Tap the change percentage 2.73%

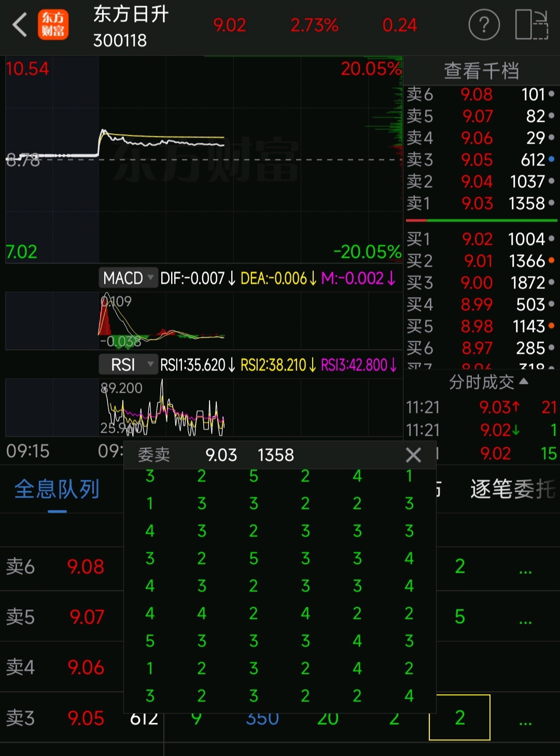[314, 25]
